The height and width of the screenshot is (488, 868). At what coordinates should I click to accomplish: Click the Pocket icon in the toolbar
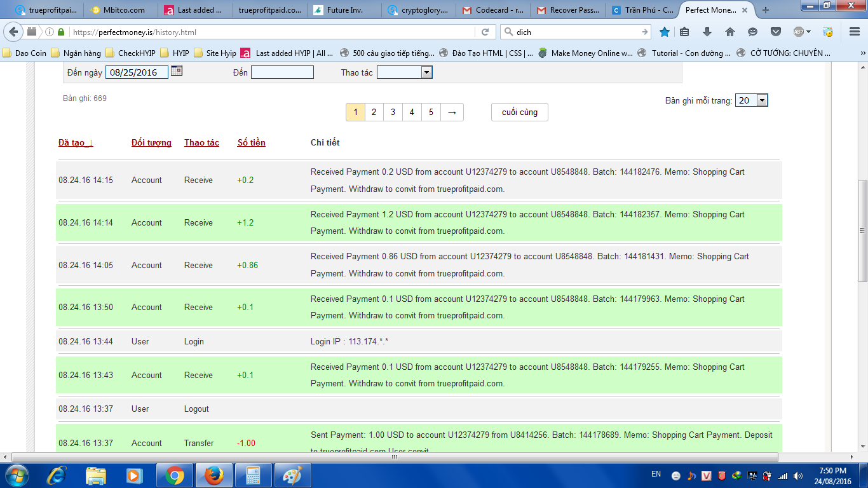(x=776, y=32)
